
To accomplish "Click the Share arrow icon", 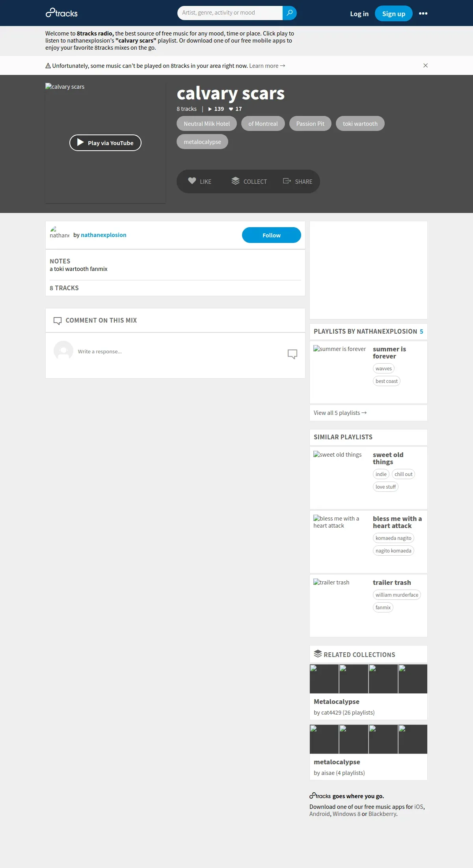I will [x=287, y=181].
